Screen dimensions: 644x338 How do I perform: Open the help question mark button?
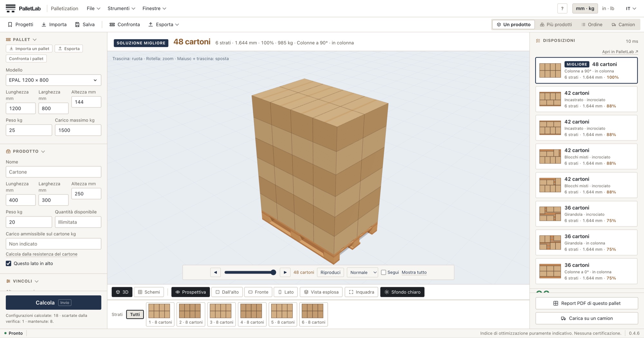tap(562, 9)
